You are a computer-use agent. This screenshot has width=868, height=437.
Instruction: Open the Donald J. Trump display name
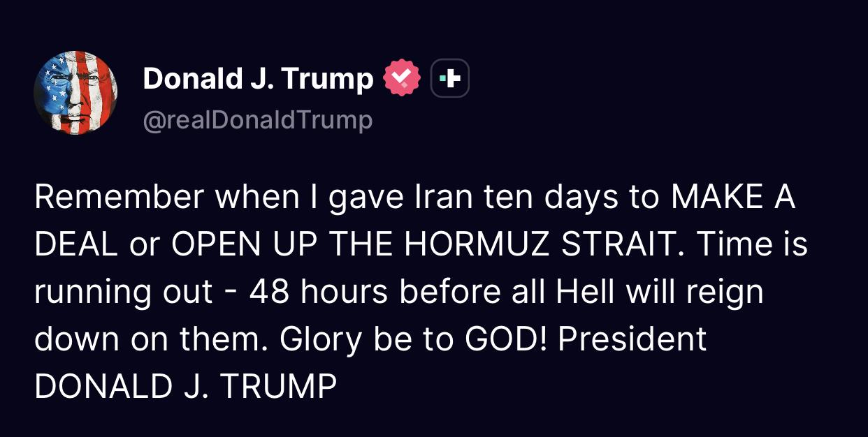coord(258,79)
